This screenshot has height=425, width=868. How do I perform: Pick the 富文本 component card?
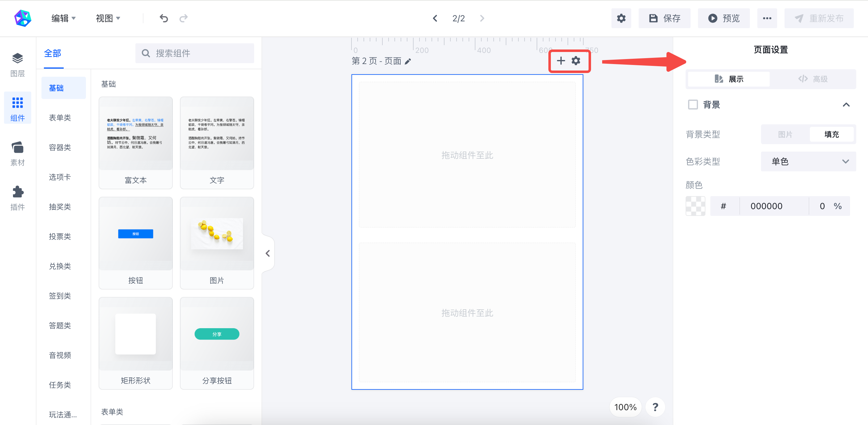click(x=135, y=143)
